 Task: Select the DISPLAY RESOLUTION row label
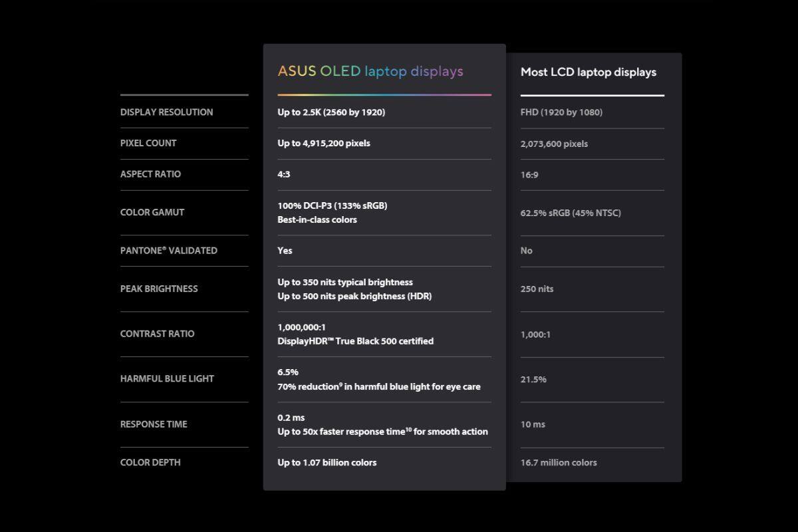coord(166,112)
